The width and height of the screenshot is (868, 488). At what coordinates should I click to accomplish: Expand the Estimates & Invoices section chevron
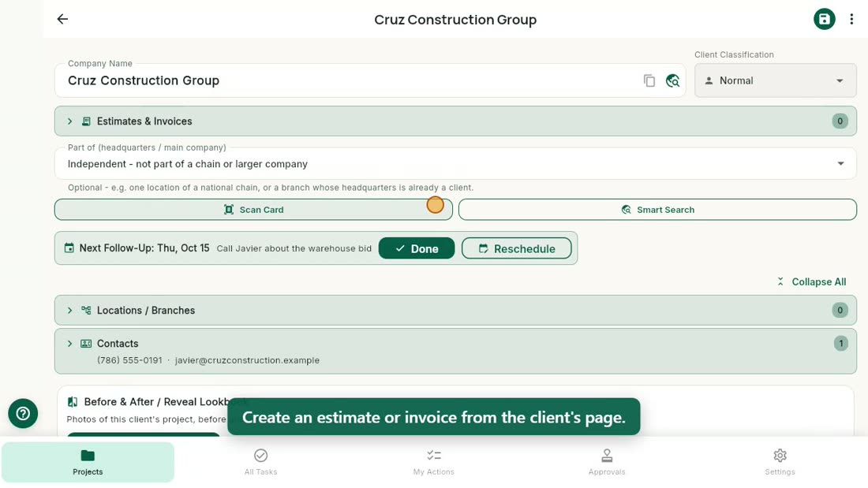pyautogui.click(x=69, y=121)
